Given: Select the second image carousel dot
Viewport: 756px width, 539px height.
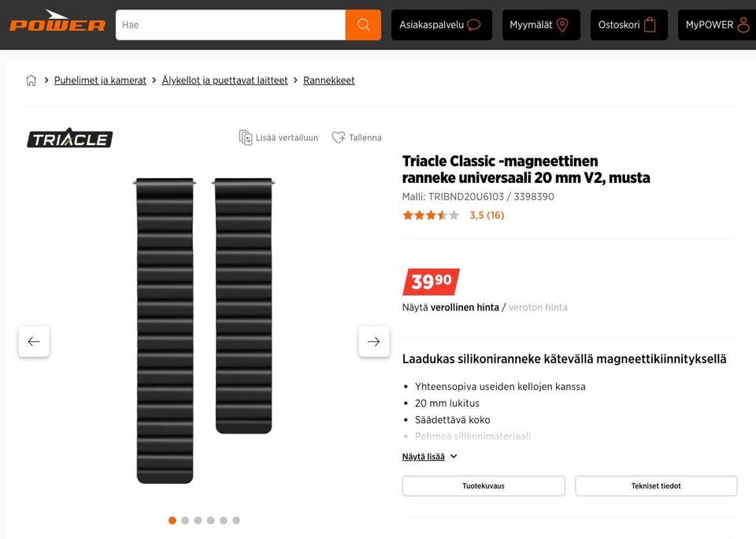Looking at the screenshot, I should tap(185, 520).
